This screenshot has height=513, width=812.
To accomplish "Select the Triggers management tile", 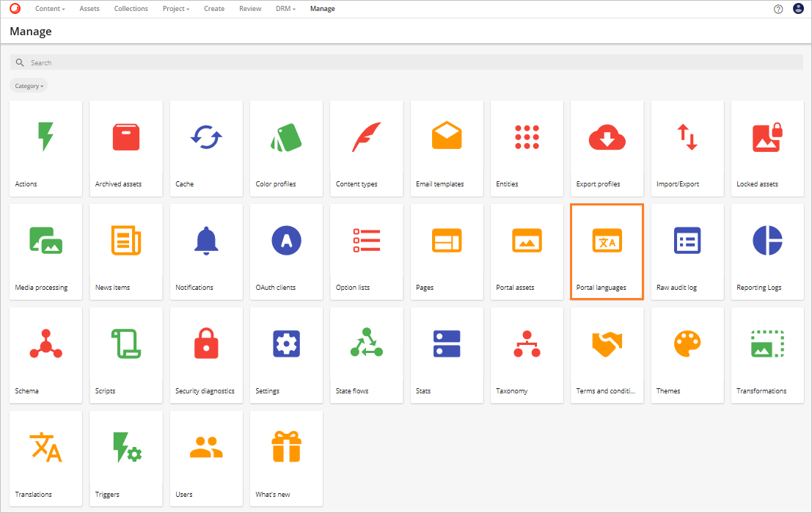I will [x=125, y=446].
